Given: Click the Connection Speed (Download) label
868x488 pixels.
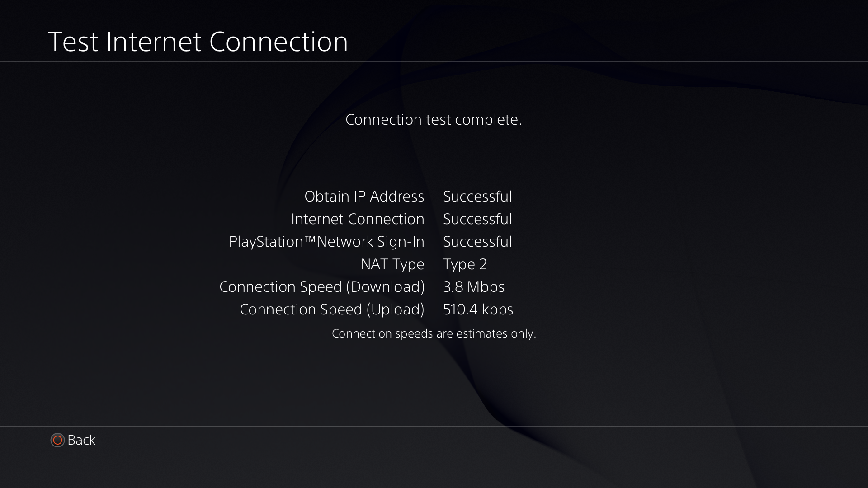Looking at the screenshot, I should pyautogui.click(x=322, y=287).
